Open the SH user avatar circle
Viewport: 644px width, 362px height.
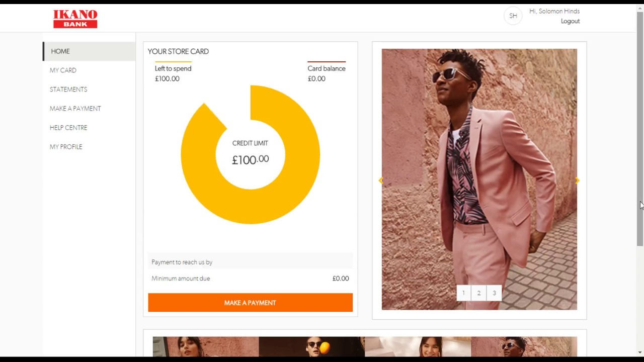(x=513, y=16)
